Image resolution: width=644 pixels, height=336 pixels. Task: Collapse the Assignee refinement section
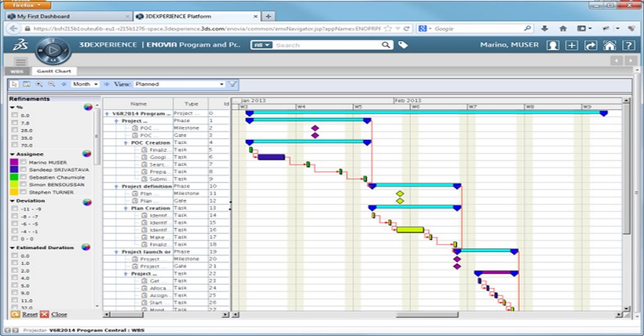coord(12,154)
